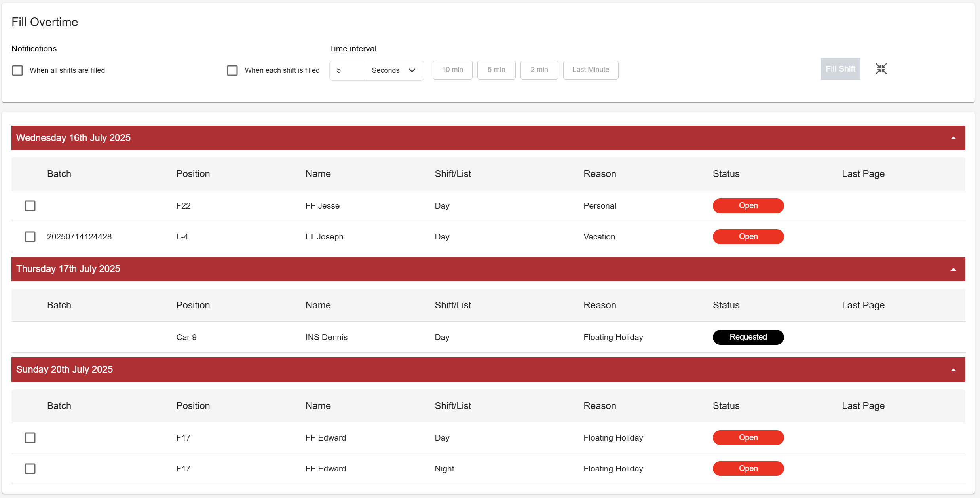Enable 'When each shift is filled' notification
This screenshot has height=498, width=980.
click(232, 70)
